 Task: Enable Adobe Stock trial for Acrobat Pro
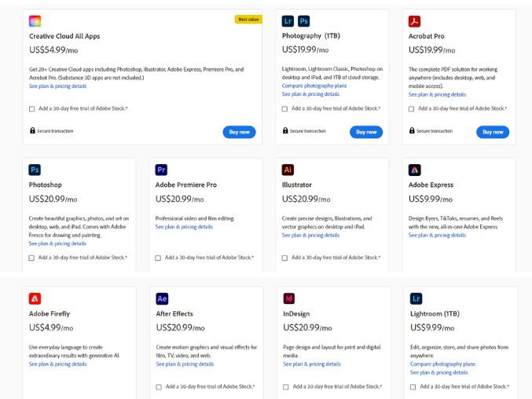(x=411, y=109)
